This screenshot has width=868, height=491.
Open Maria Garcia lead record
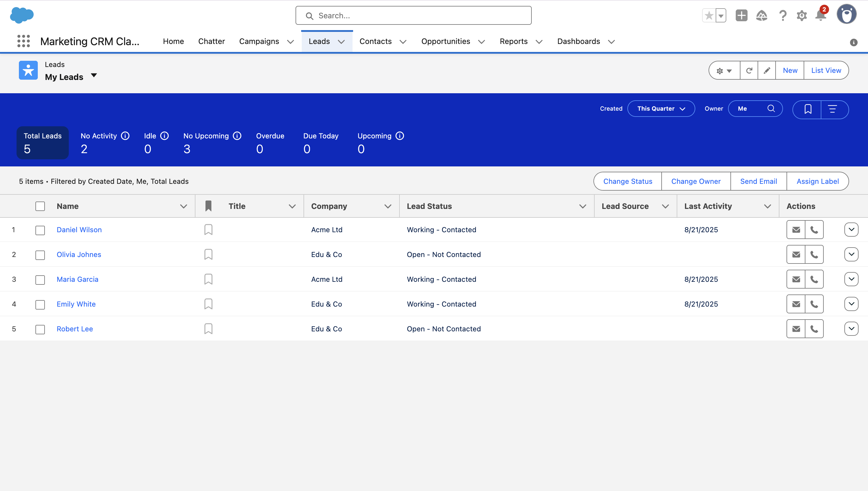(78, 279)
